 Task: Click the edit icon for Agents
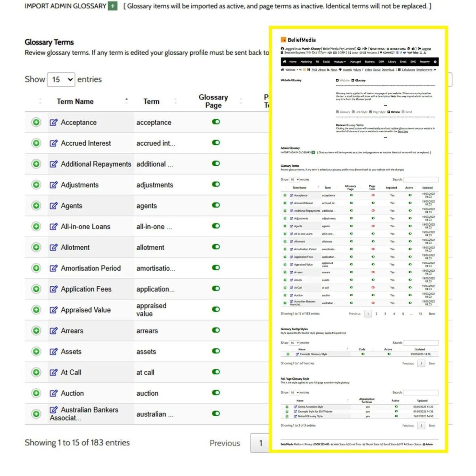point(54,206)
